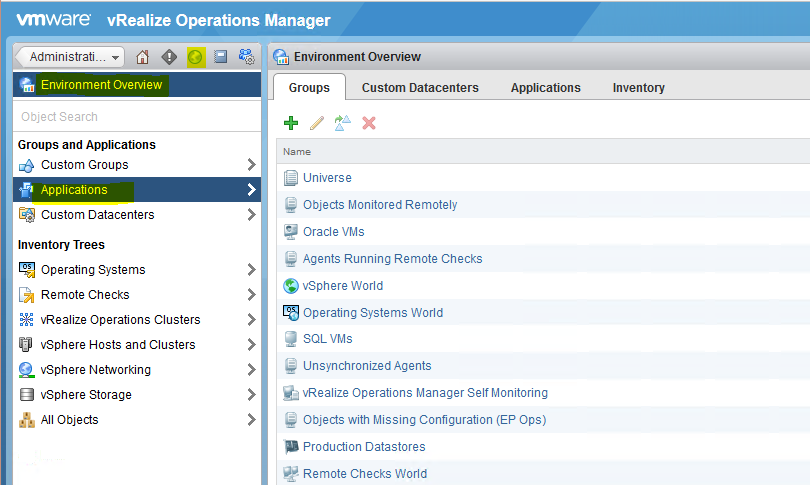This screenshot has height=485, width=810.
Task: Open Agents Running Remote Checks group
Action: (392, 259)
